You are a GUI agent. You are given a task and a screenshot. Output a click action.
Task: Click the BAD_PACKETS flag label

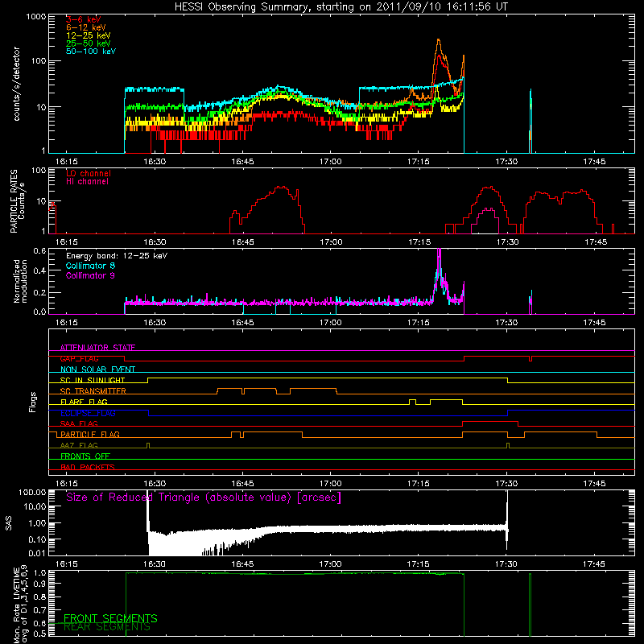pos(88,467)
